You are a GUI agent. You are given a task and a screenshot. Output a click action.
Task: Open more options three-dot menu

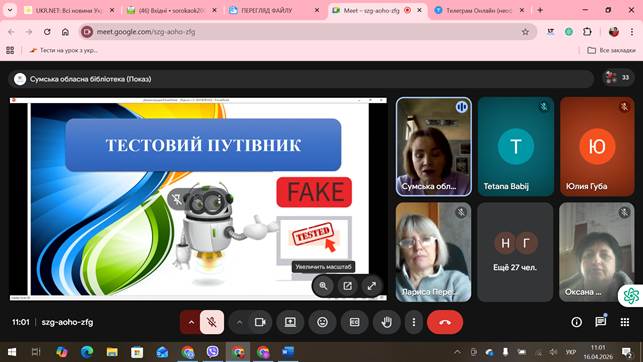[413, 322]
